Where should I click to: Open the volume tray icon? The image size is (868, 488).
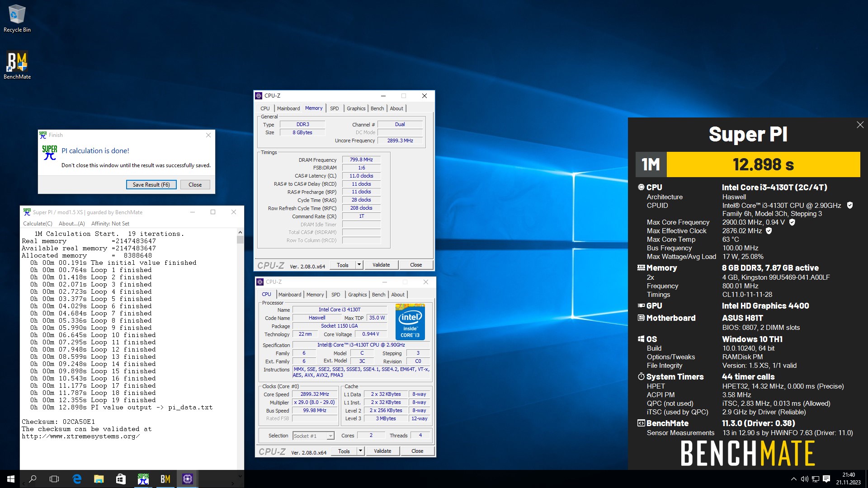(804, 479)
